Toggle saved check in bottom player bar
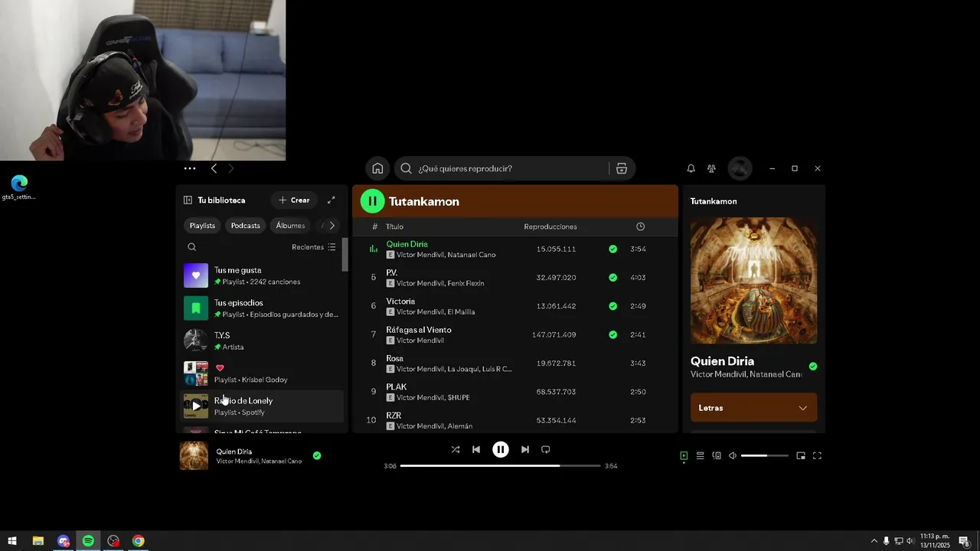This screenshot has width=980, height=551. [x=317, y=456]
